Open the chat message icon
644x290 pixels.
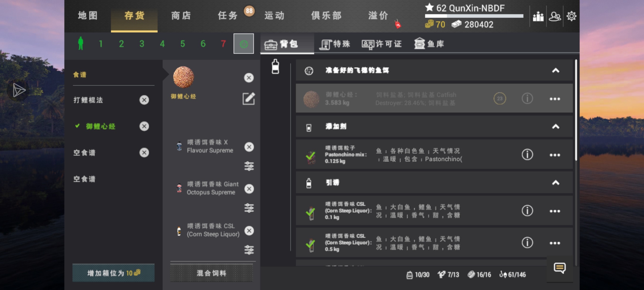(x=559, y=268)
